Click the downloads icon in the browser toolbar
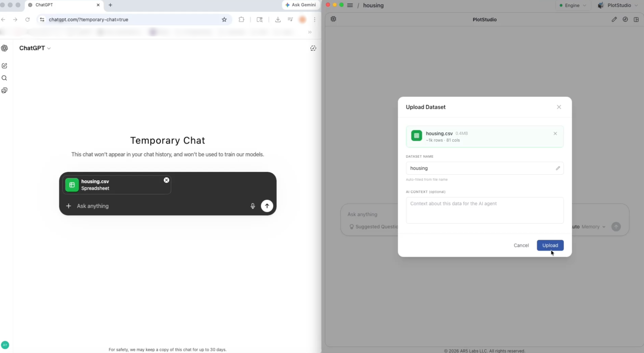 (x=278, y=20)
